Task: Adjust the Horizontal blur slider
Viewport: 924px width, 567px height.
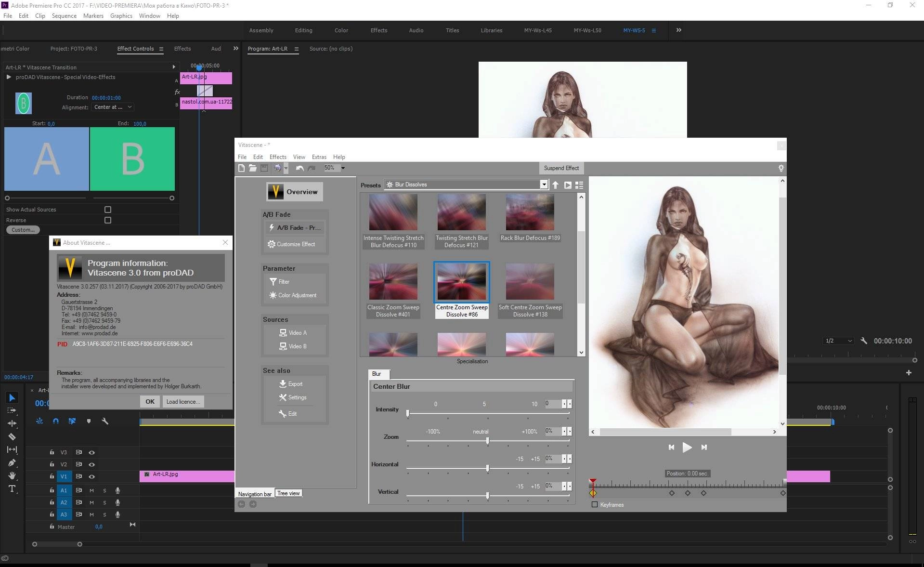Action: pyautogui.click(x=488, y=468)
